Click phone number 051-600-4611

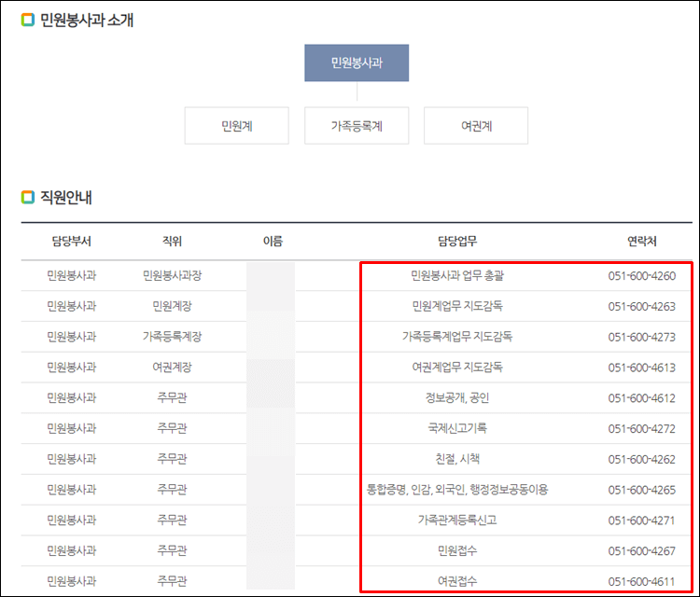tap(642, 582)
